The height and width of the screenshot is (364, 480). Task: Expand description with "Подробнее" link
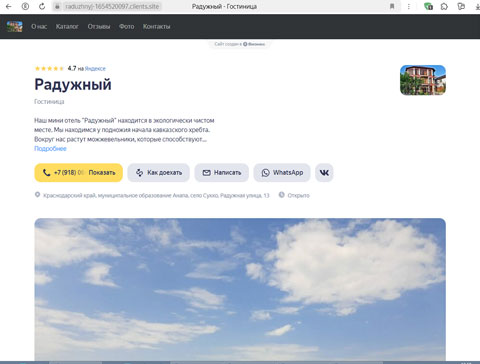tap(50, 149)
